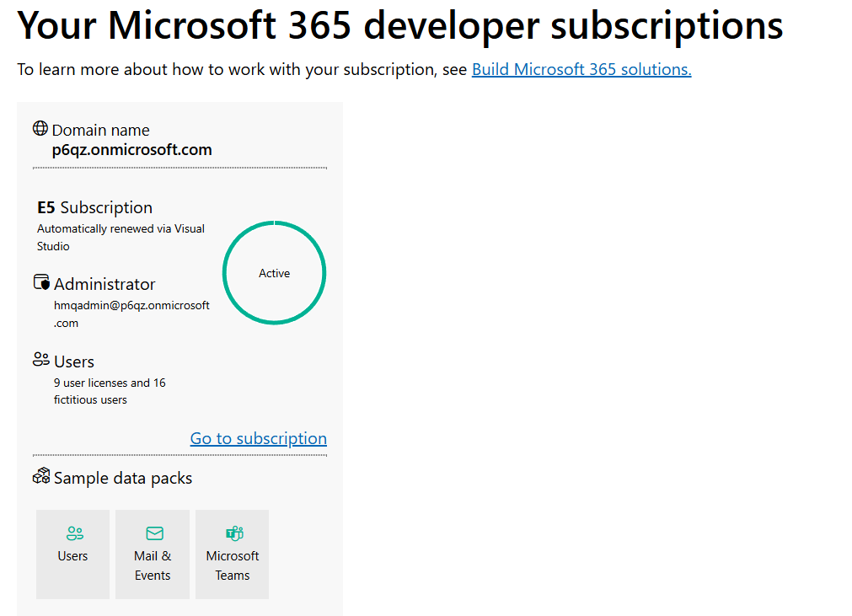The height and width of the screenshot is (616, 852).
Task: Click the subscription card panel
Action: [180, 358]
